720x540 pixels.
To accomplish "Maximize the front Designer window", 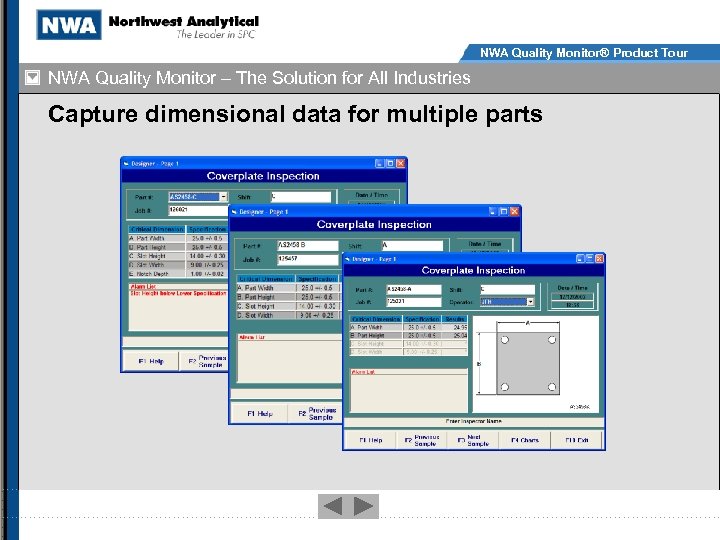I will pos(590,259).
